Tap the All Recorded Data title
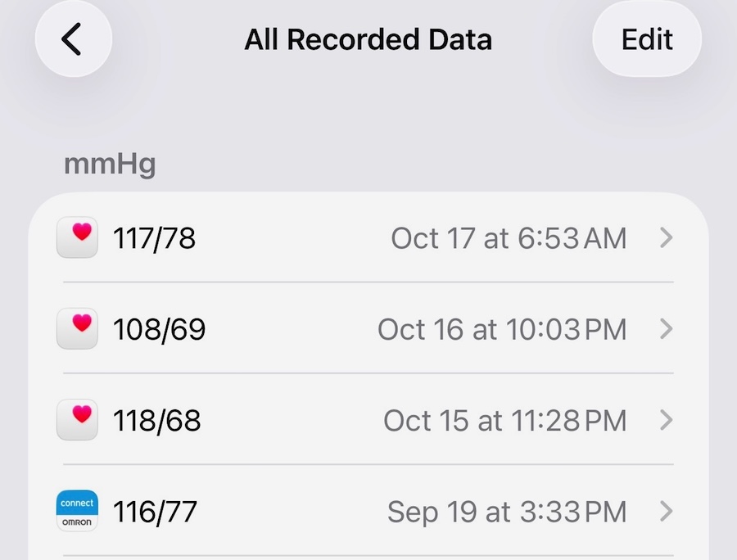The height and width of the screenshot is (560, 737). [x=368, y=39]
